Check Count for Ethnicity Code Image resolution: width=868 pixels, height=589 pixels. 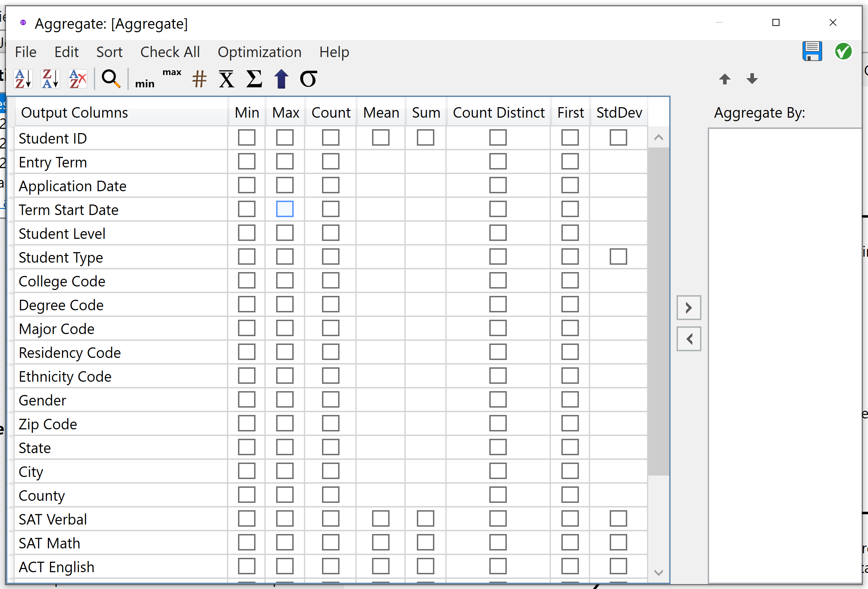pyautogui.click(x=330, y=376)
